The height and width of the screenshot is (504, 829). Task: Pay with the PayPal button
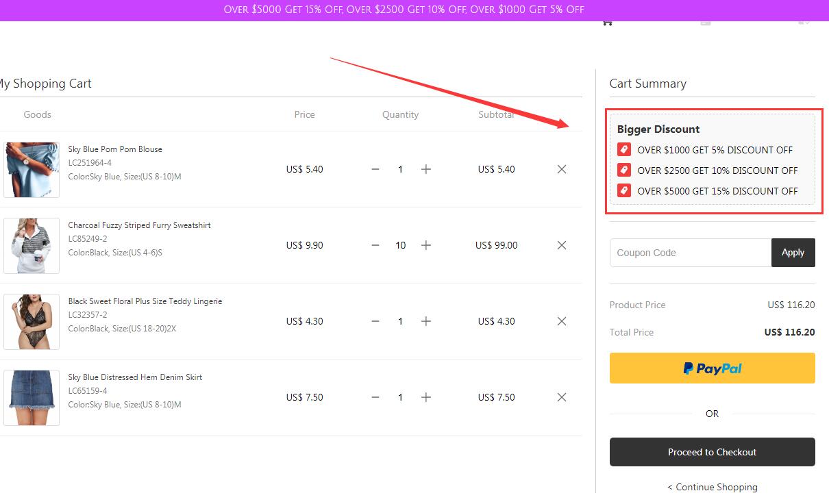[712, 368]
